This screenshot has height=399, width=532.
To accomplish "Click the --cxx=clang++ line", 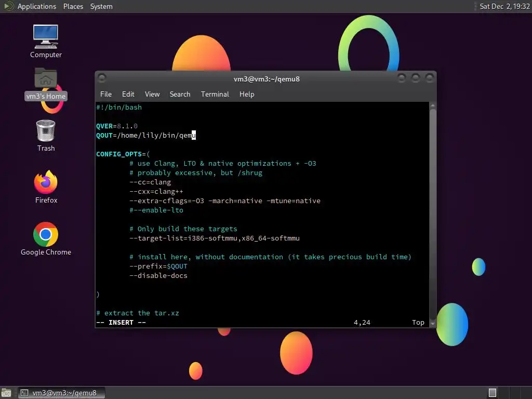I will (156, 191).
